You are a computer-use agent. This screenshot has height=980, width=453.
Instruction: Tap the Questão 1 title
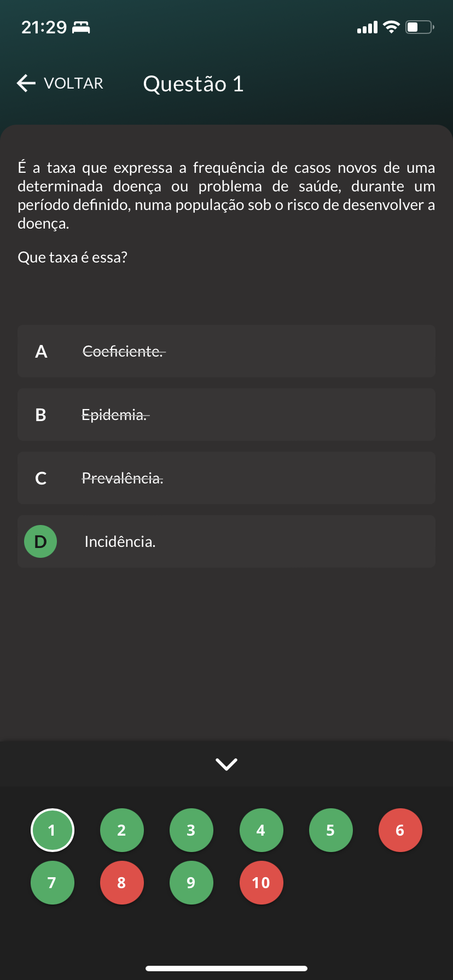[x=193, y=84]
